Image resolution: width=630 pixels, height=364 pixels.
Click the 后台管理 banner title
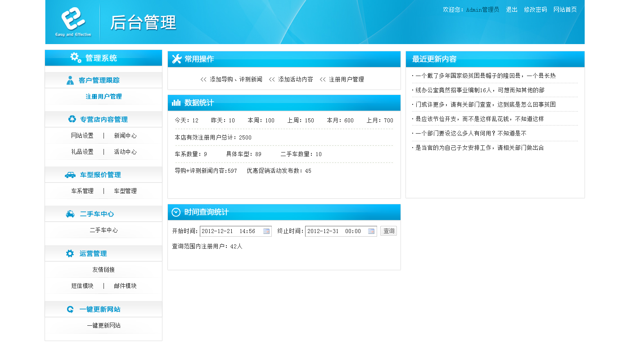coord(143,23)
